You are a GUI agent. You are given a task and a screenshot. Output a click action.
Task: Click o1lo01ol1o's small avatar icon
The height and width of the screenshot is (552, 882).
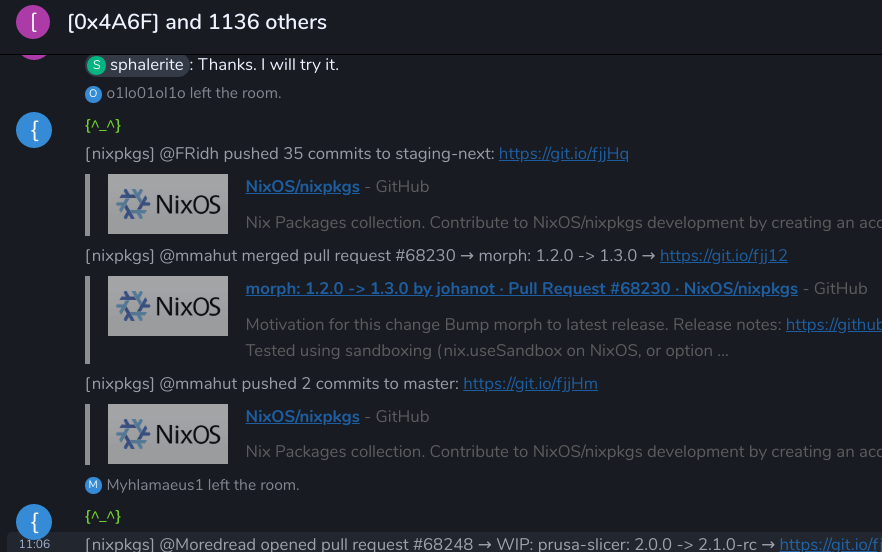pyautogui.click(x=94, y=94)
